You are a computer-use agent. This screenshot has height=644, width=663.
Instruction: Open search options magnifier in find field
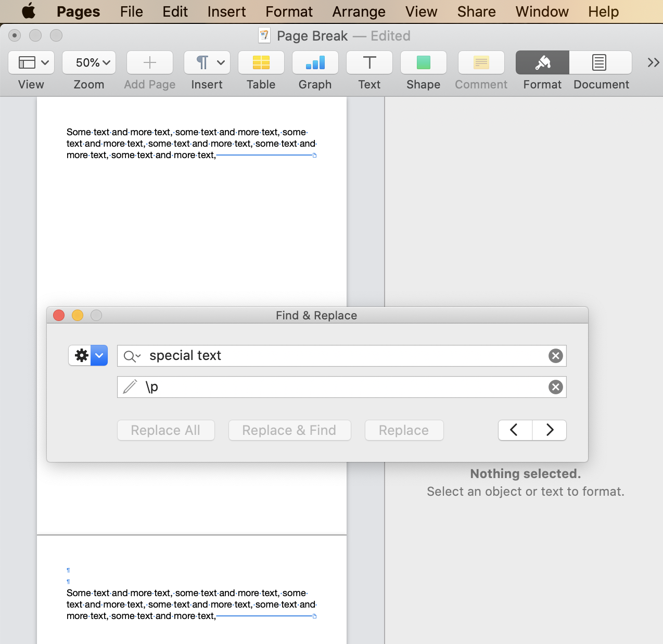click(132, 356)
